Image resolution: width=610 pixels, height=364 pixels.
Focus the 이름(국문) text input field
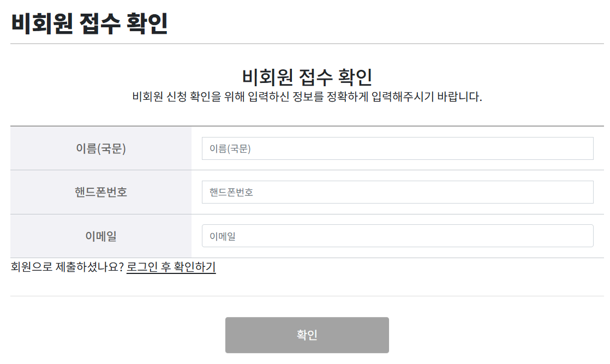(x=397, y=148)
